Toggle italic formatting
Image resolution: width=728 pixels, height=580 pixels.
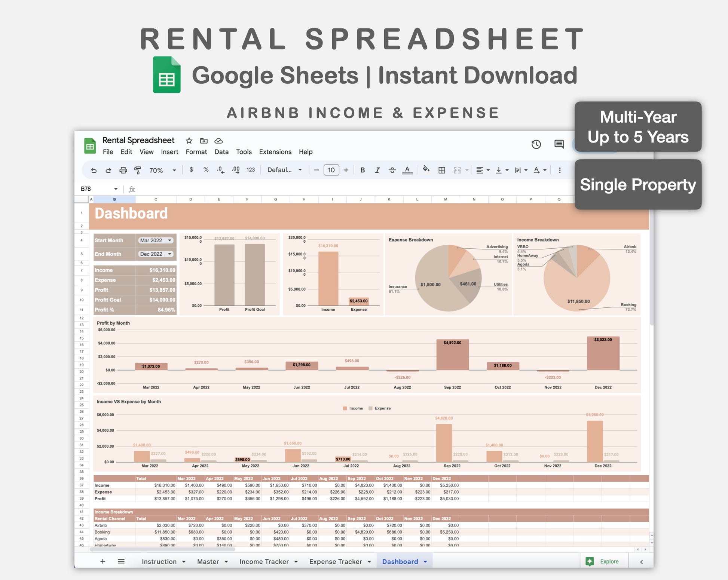point(377,170)
